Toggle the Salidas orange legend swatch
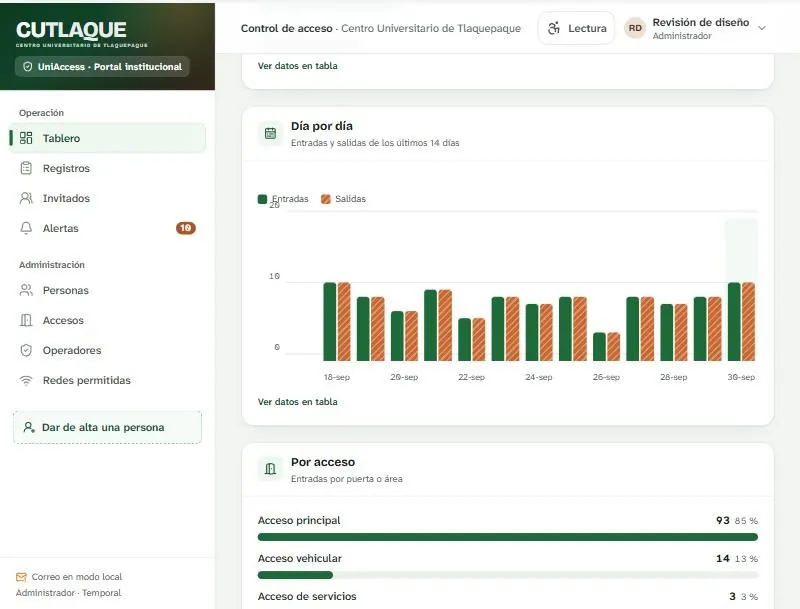 326,199
